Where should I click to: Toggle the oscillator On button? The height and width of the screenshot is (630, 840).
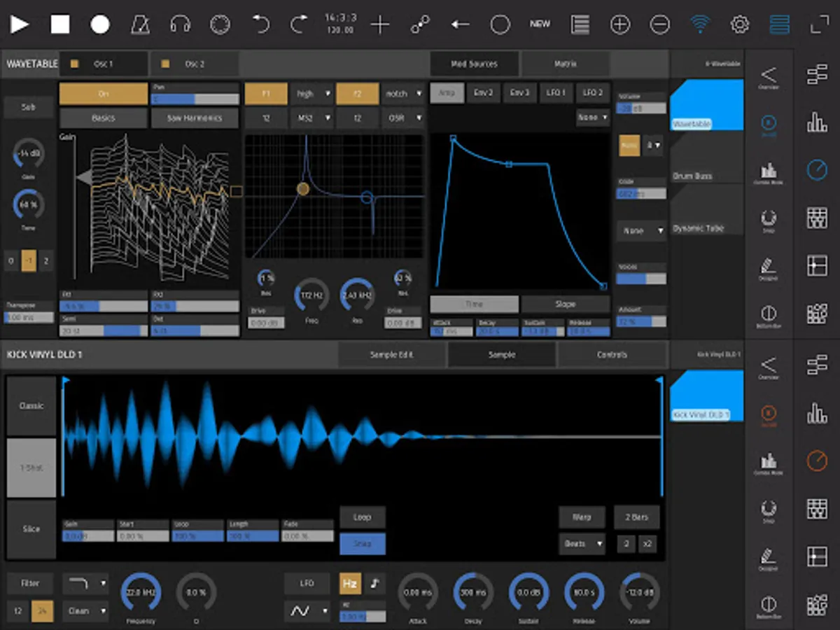103,94
